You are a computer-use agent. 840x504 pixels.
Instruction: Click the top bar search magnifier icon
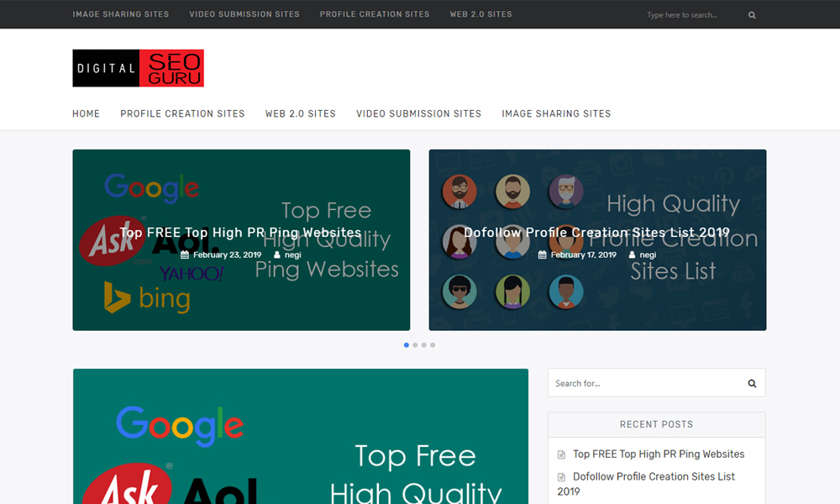[752, 15]
